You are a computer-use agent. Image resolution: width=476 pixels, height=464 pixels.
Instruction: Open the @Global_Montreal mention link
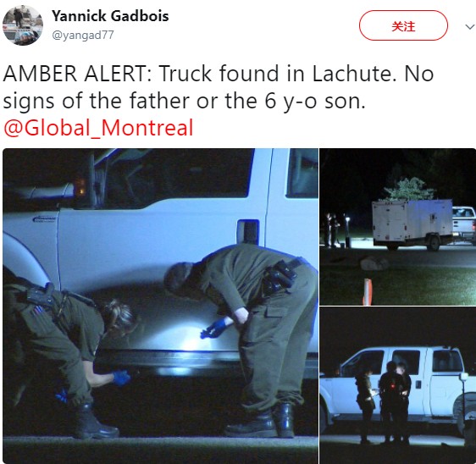pos(98,128)
